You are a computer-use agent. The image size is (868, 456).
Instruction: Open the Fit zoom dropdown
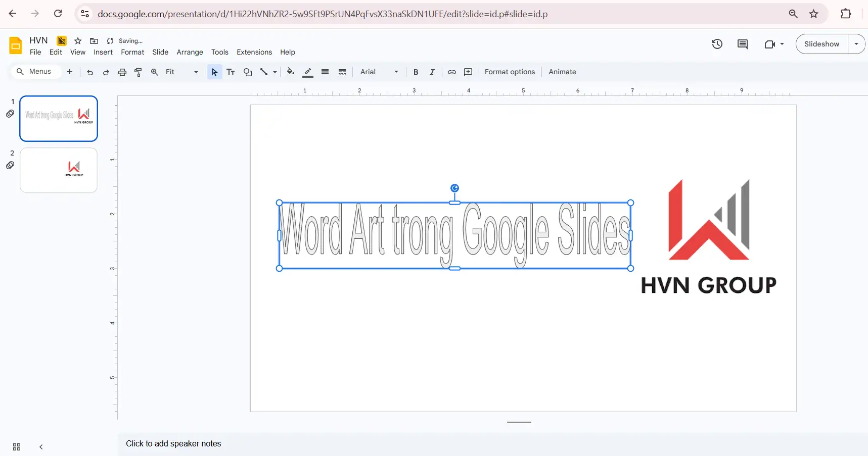(x=195, y=72)
